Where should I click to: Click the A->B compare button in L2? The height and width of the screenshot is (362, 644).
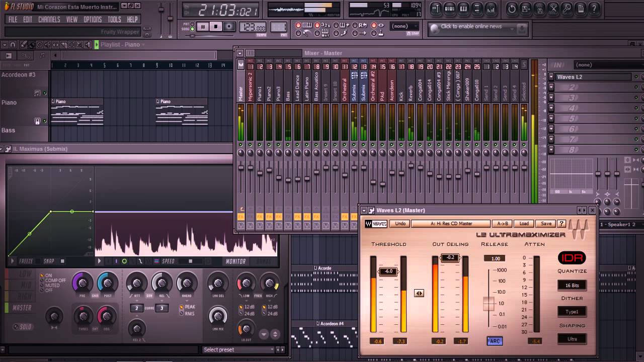(502, 224)
